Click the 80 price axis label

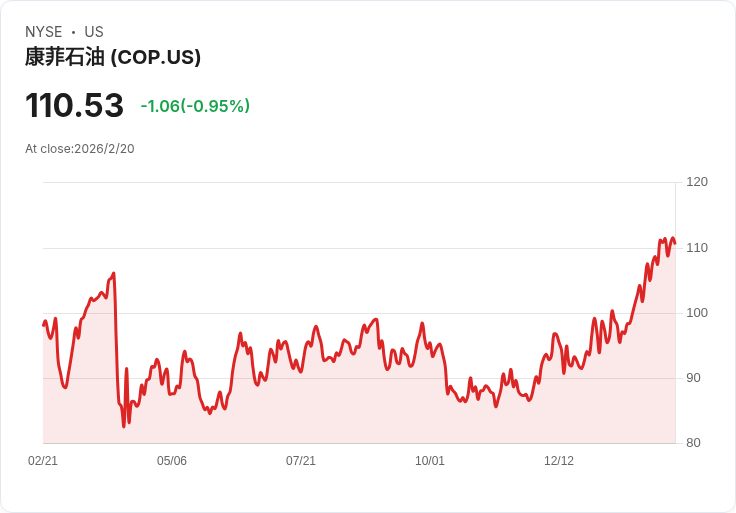(x=693, y=443)
